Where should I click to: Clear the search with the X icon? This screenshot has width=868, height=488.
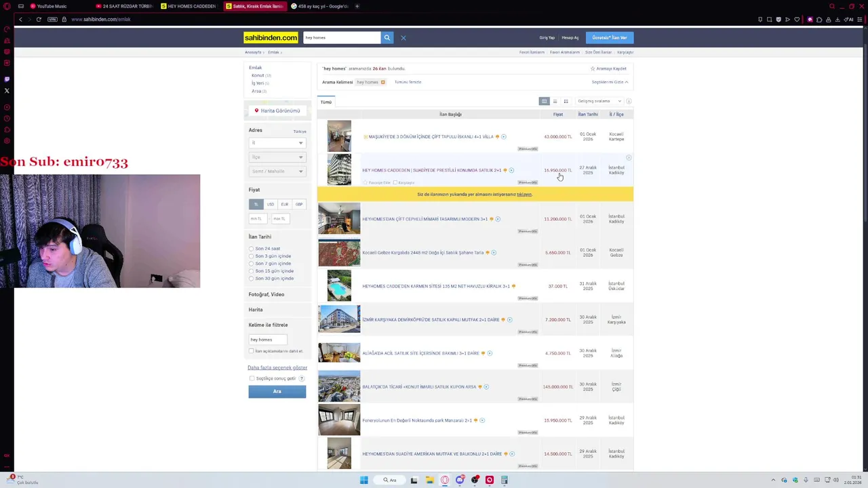(x=403, y=37)
